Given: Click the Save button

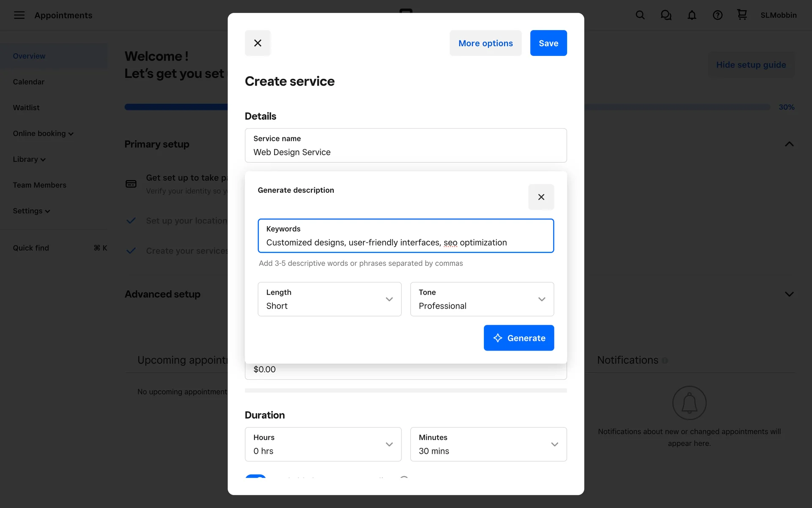Looking at the screenshot, I should tap(548, 43).
